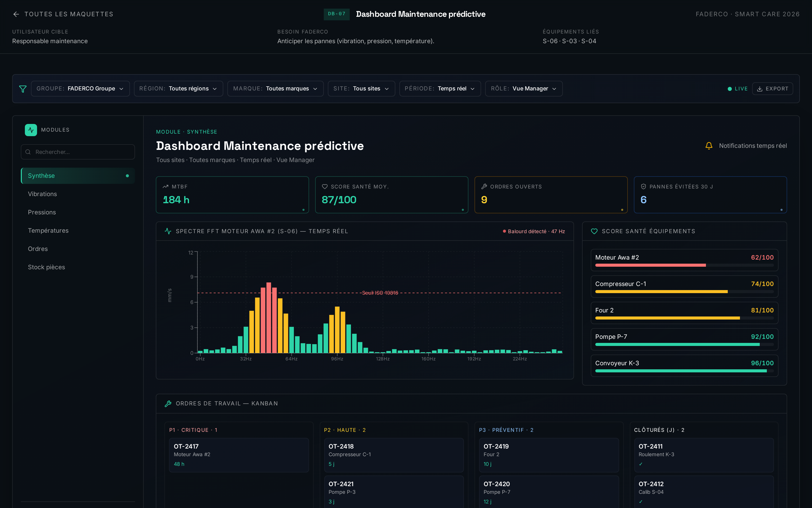Viewport: 812px width, 508px height.
Task: Click the tallest red bar in FFT chart
Action: coord(269,317)
